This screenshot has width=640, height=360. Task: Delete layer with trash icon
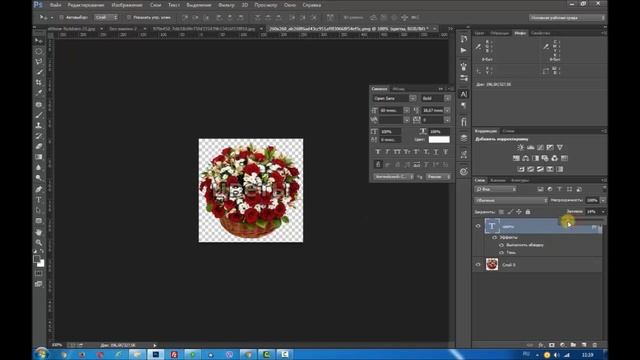click(x=595, y=345)
